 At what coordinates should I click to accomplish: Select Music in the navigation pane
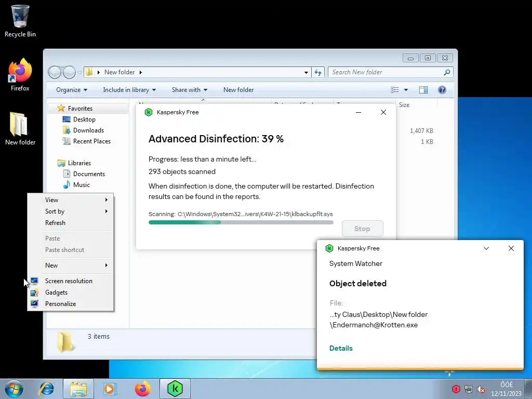click(82, 184)
